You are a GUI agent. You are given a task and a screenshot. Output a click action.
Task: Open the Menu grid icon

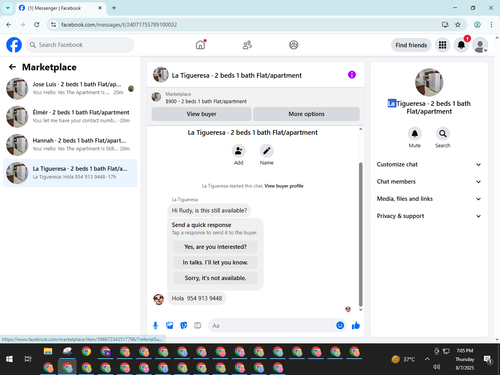pyautogui.click(x=442, y=45)
